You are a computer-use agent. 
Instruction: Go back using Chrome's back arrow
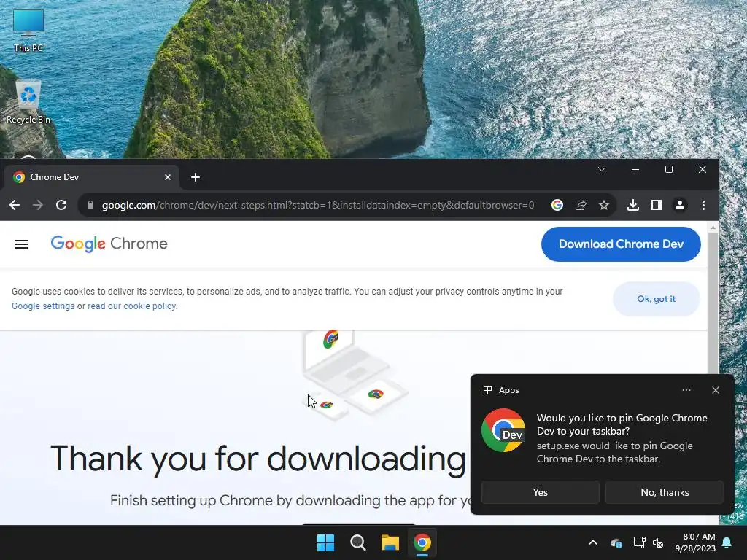[15, 205]
